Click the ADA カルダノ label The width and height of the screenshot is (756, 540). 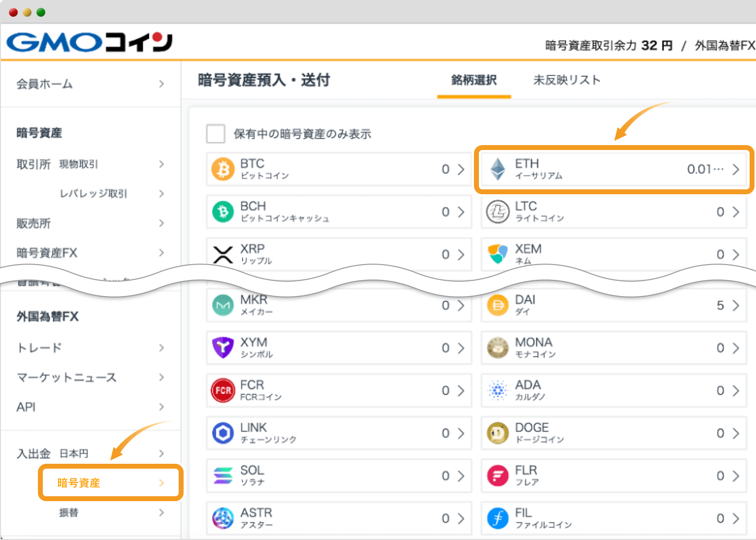[530, 390]
